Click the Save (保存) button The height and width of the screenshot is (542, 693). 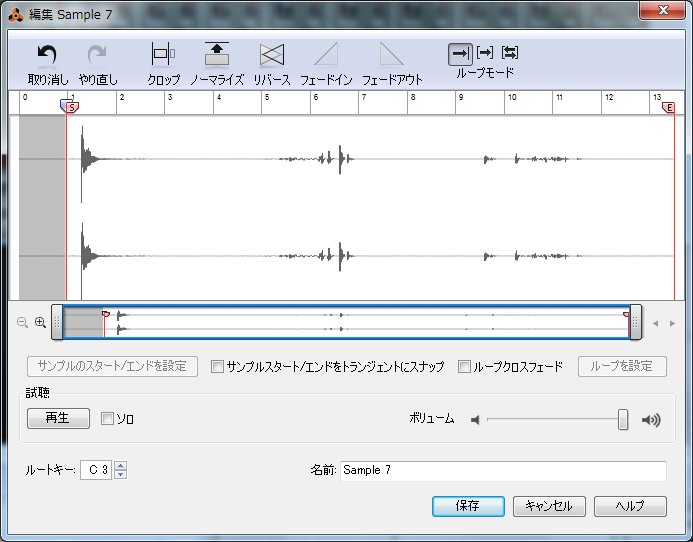[468, 506]
